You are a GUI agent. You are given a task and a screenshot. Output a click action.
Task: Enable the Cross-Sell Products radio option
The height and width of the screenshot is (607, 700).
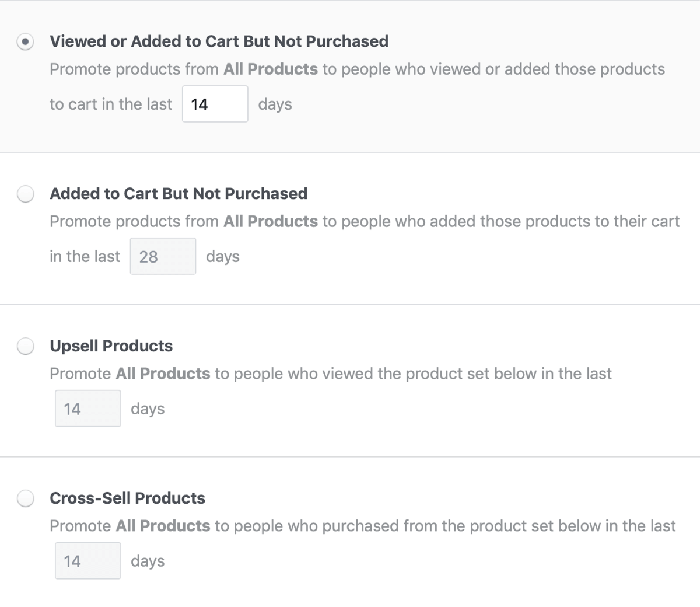coord(25,498)
